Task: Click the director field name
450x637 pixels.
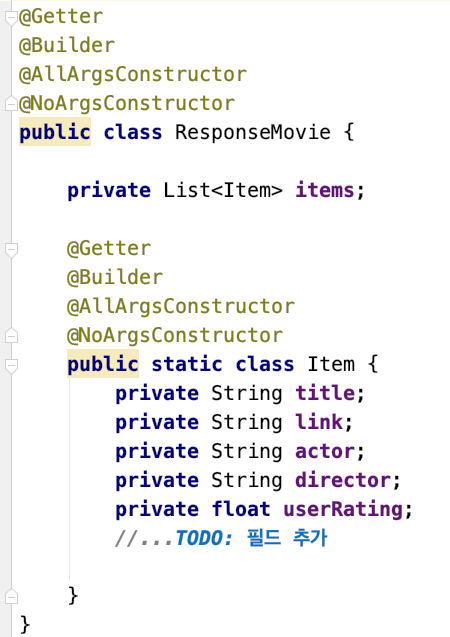Action: (343, 480)
